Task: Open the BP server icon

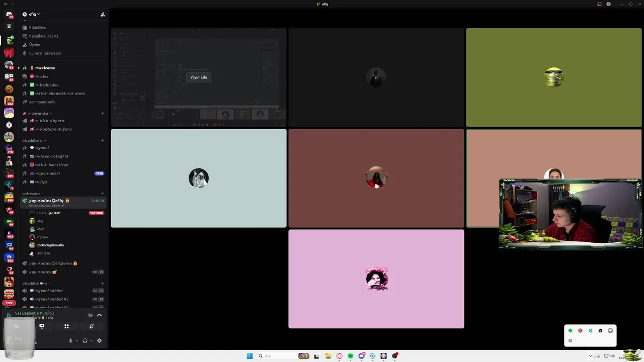Action: (x=9, y=76)
